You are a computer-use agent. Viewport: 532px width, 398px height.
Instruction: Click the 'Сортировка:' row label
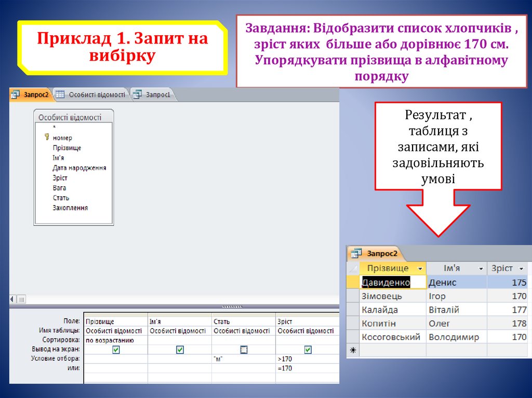point(61,340)
